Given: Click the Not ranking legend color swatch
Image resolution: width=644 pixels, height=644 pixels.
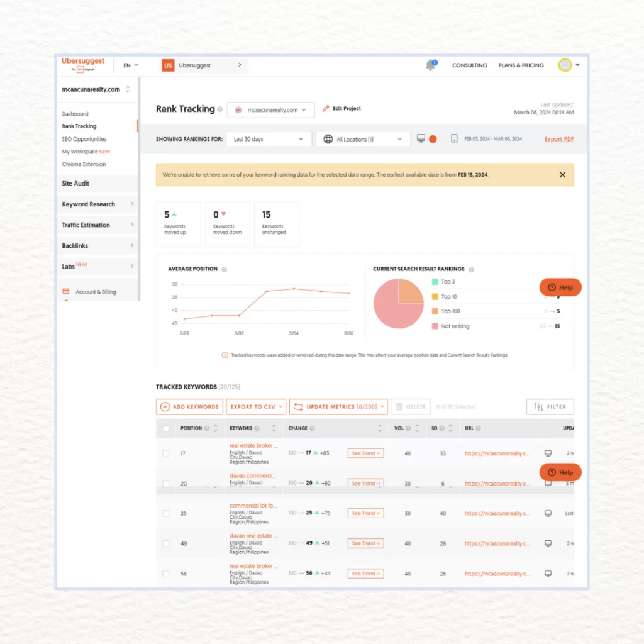Looking at the screenshot, I should tap(435, 326).
